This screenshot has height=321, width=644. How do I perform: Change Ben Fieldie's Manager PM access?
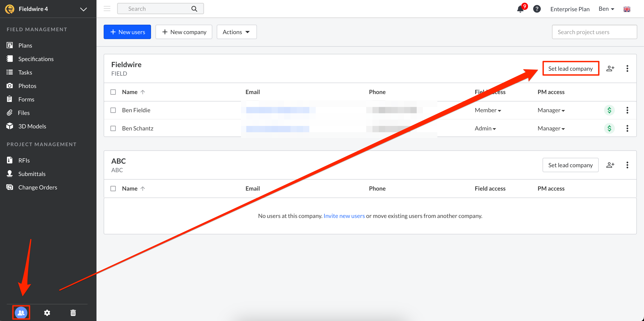(x=551, y=110)
